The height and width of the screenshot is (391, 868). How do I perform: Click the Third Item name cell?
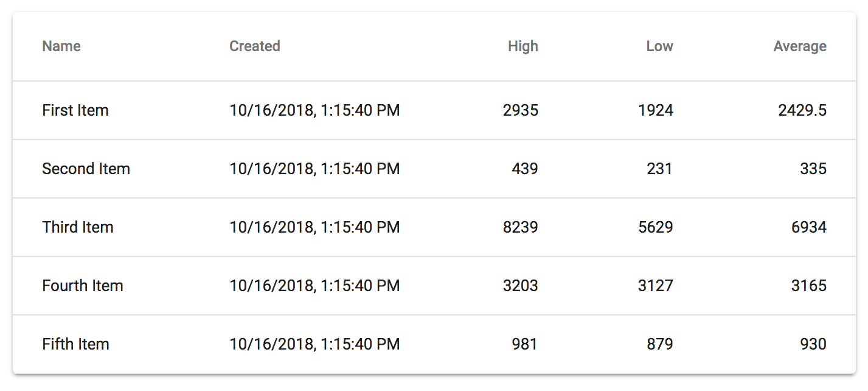pyautogui.click(x=78, y=227)
